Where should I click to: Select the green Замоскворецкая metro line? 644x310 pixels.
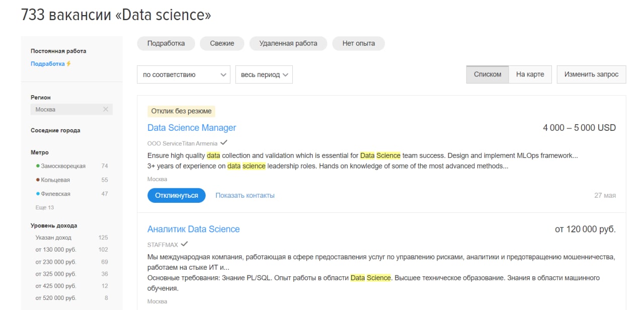tap(63, 166)
